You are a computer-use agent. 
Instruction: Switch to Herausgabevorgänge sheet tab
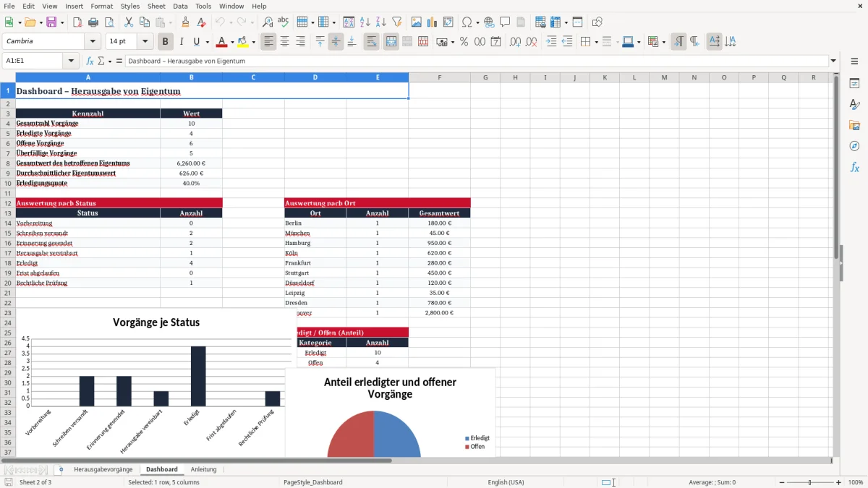pos(103,469)
